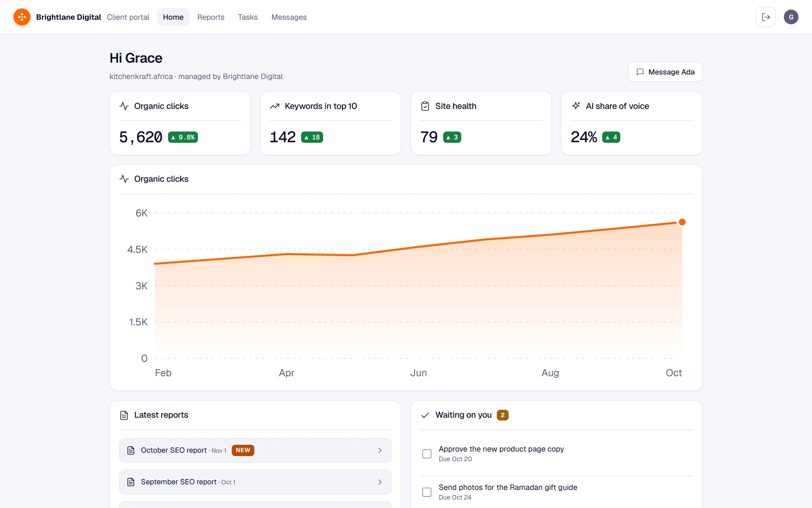
Task: Open the October SEO report title
Action: 174,450
